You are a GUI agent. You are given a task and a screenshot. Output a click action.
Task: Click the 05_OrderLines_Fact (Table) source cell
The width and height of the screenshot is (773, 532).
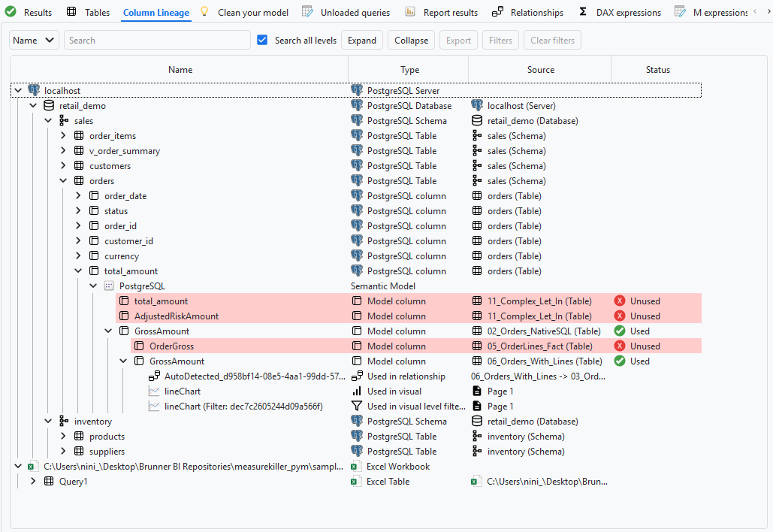coord(540,346)
